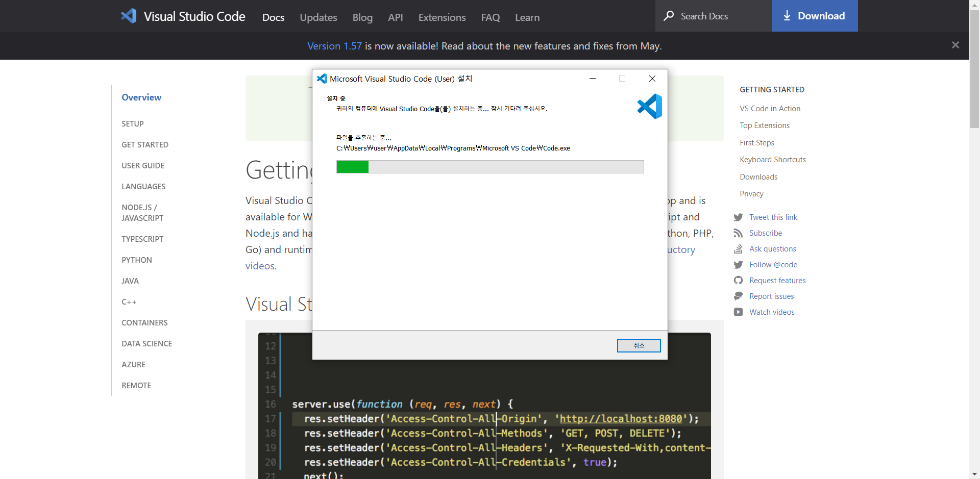
Task: Expand the C++ sidebar section
Action: click(x=129, y=302)
